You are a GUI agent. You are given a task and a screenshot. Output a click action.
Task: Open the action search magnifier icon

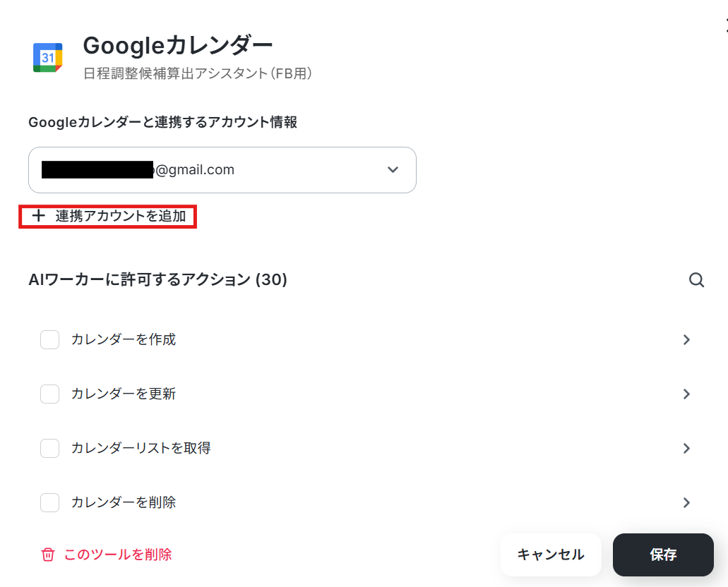click(x=696, y=280)
